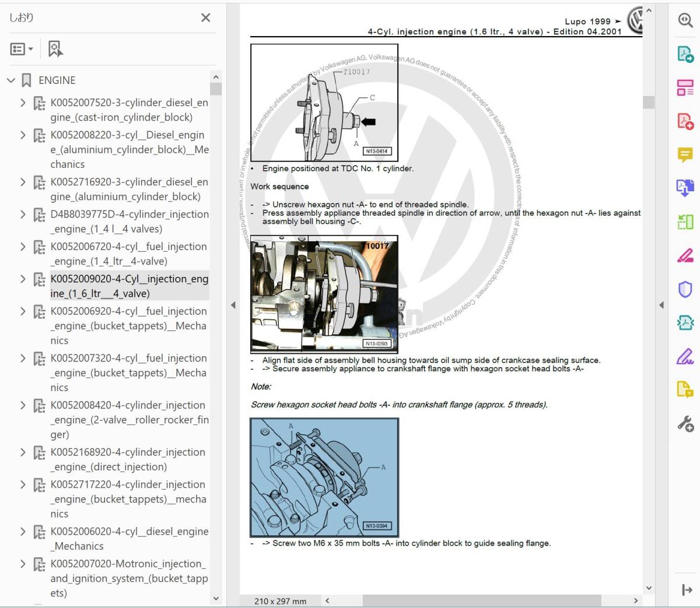Click the 210 x 297 mm page size
The image size is (700, 608).
[281, 601]
